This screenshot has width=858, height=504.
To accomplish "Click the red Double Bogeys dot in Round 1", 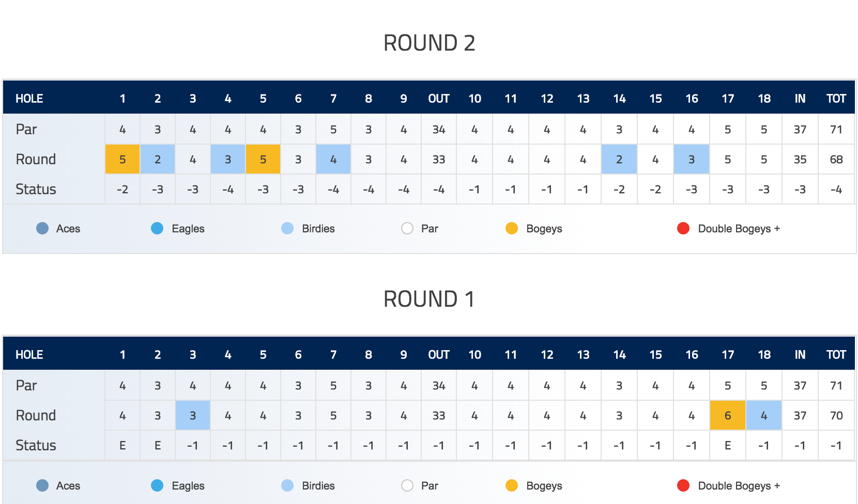I will (683, 485).
